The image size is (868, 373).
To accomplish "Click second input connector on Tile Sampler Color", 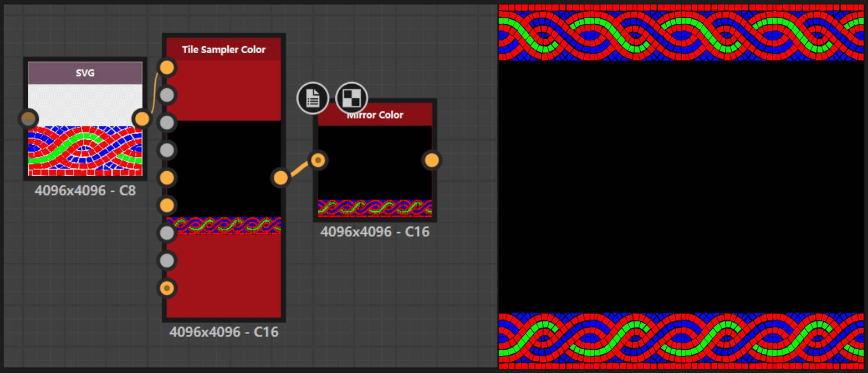I will [167, 95].
